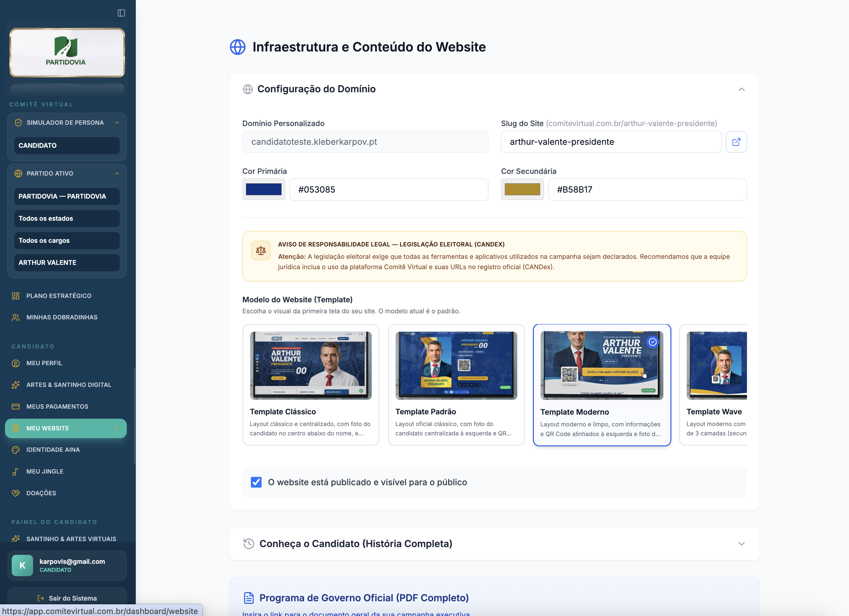This screenshot has height=616, width=849.
Task: Open the site slug in new tab icon
Action: click(736, 142)
